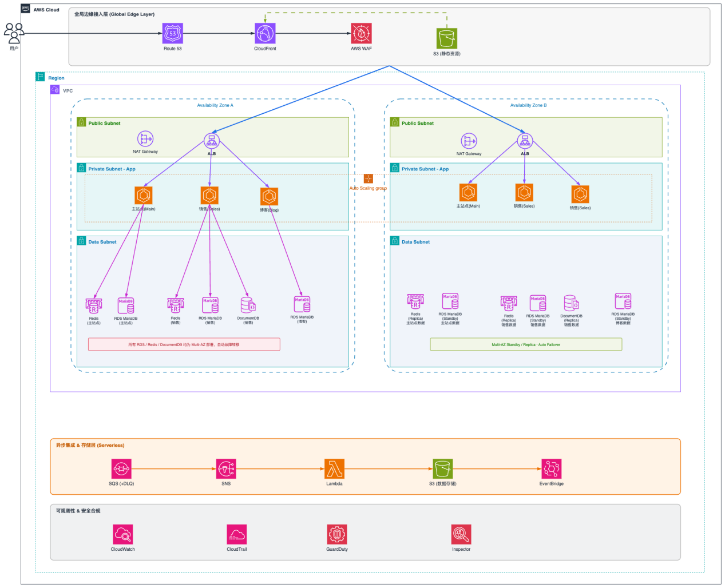Click the Public Subnet lock icon in Zone A
The image size is (725, 588).
pos(81,122)
